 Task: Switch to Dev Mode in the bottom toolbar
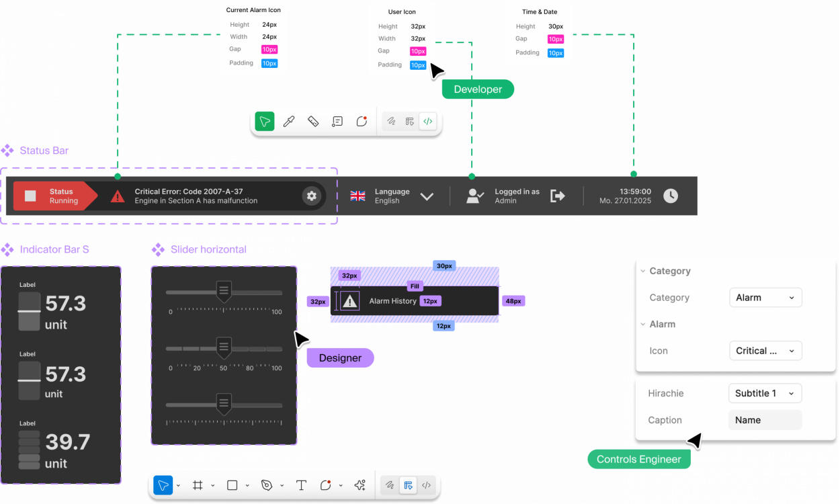pyautogui.click(x=426, y=485)
